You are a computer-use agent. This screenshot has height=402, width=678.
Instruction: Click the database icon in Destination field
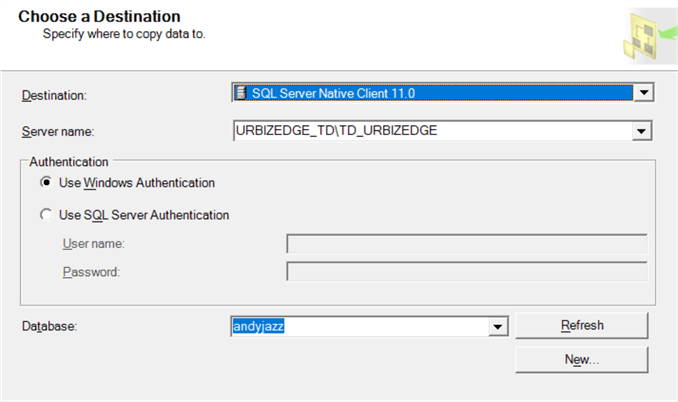point(241,93)
